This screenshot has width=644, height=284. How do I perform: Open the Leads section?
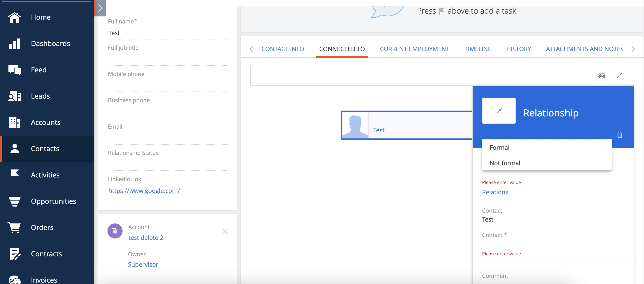click(47, 96)
